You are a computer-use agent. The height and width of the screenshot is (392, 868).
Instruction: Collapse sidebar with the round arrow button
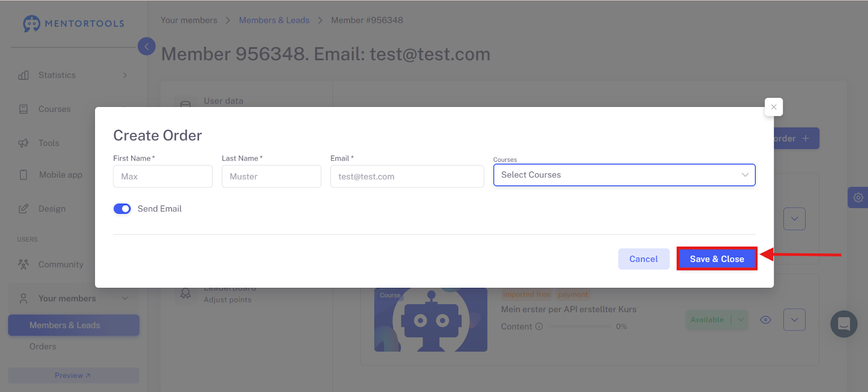(146, 47)
